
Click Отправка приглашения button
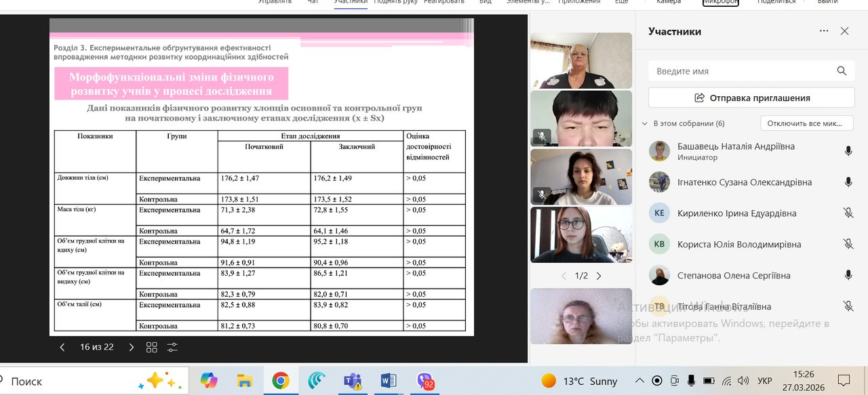click(751, 98)
